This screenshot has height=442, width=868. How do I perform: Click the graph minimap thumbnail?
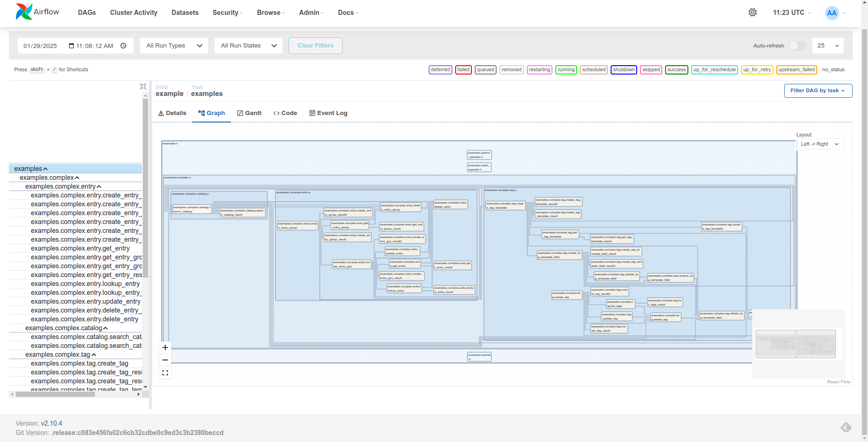[x=795, y=344]
